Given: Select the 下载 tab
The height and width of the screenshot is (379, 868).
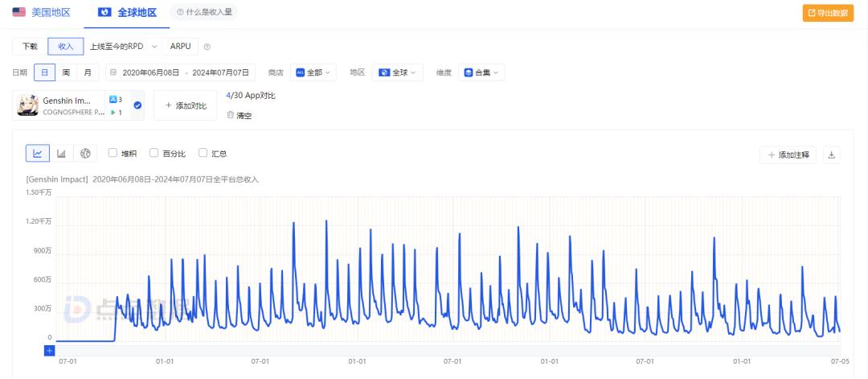Looking at the screenshot, I should click(x=30, y=47).
